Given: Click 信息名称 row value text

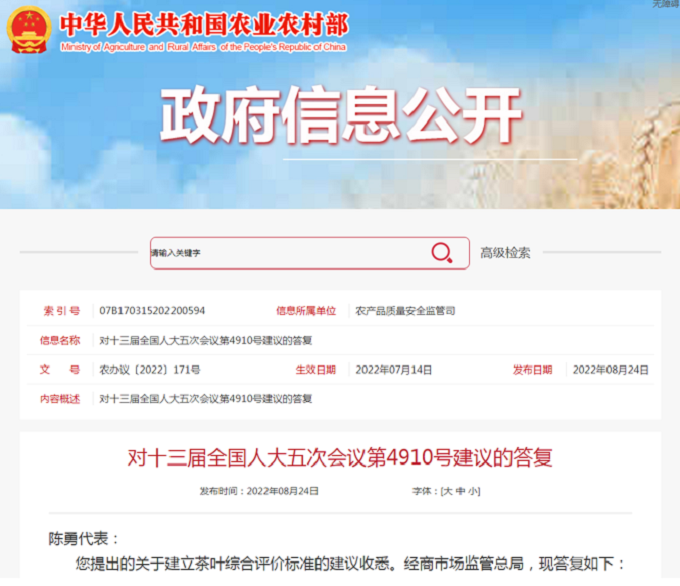Looking at the screenshot, I should pos(206,340).
